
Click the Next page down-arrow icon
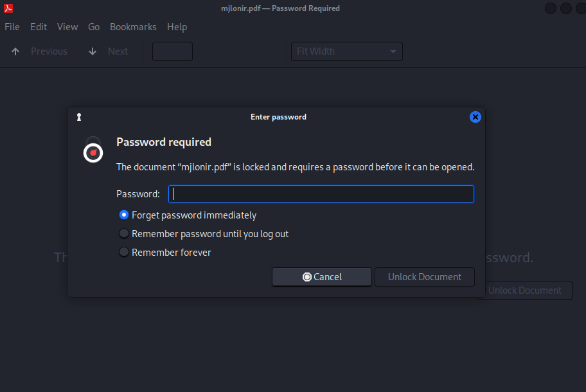click(x=93, y=51)
